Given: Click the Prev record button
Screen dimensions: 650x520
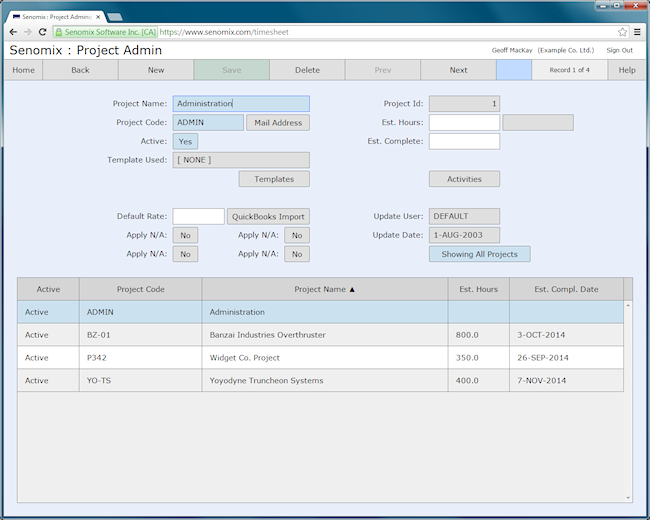Looking at the screenshot, I should click(383, 70).
